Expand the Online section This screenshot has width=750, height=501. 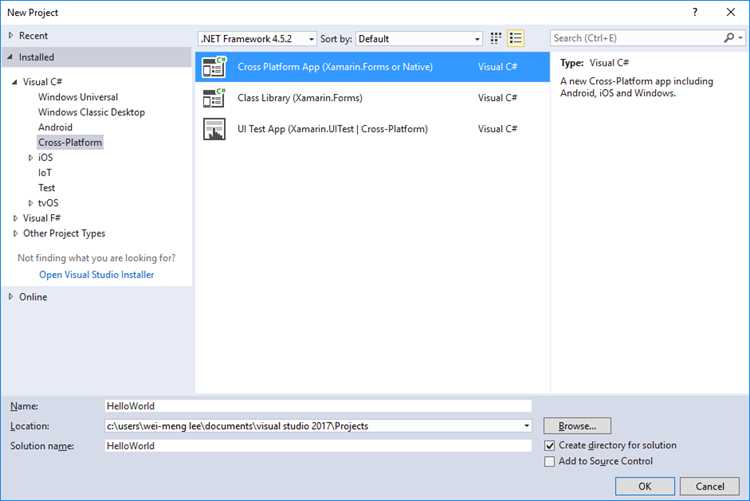[11, 297]
